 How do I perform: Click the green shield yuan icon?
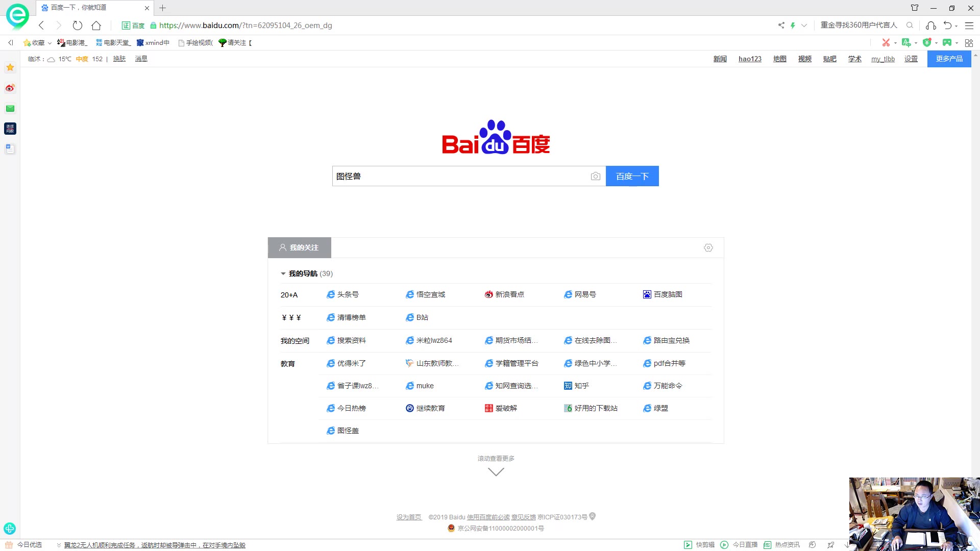click(927, 43)
